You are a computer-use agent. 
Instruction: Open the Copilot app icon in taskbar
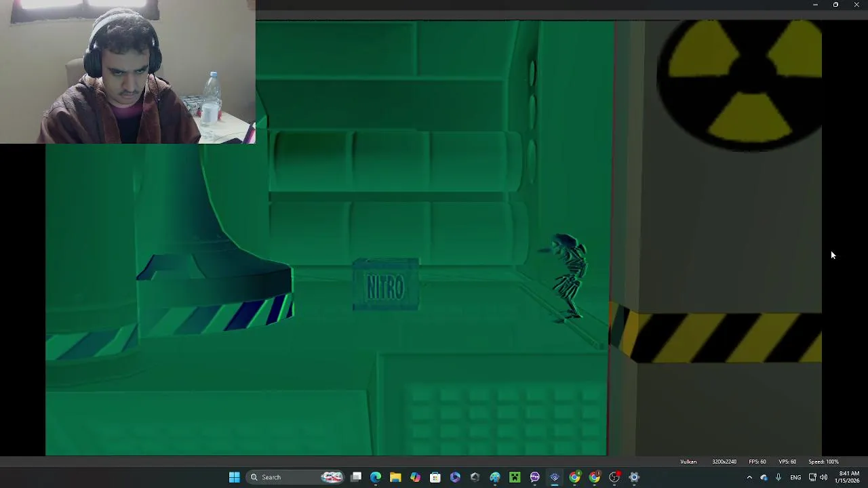(415, 477)
